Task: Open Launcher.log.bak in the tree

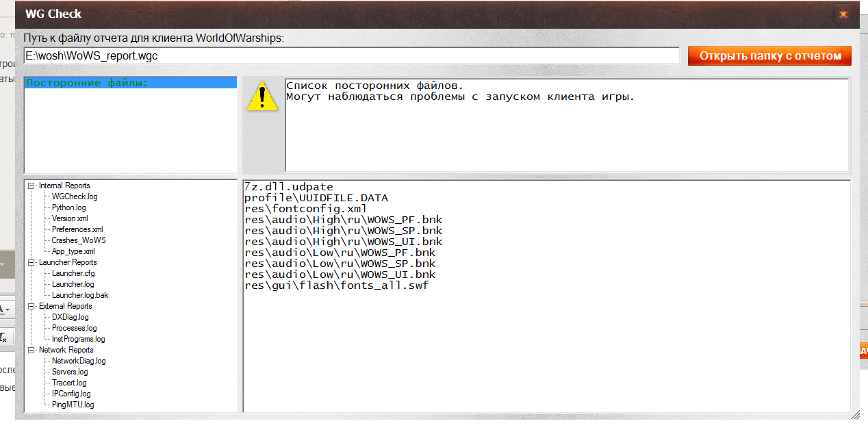Action: click(x=80, y=295)
